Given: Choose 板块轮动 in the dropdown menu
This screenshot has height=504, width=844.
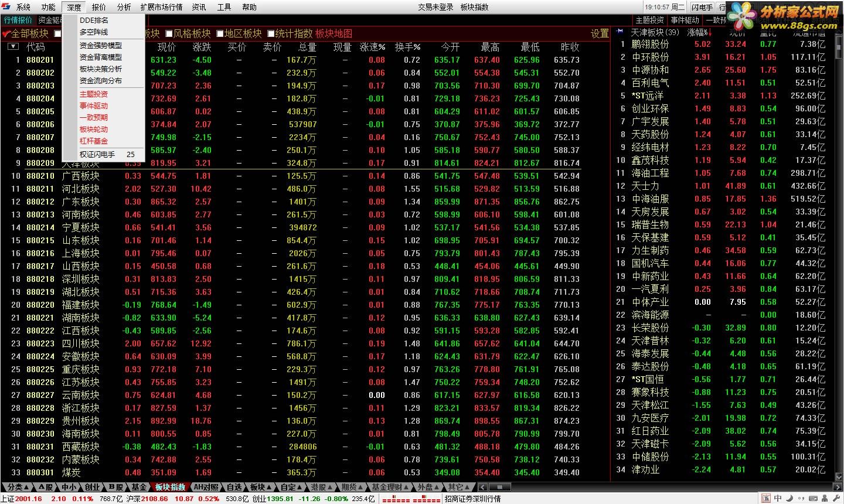Looking at the screenshot, I should 103,129.
